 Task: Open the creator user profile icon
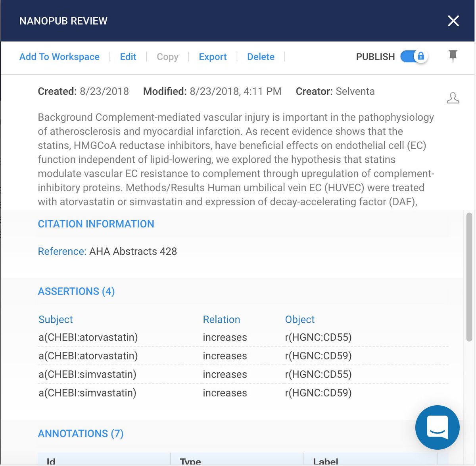pos(453,98)
